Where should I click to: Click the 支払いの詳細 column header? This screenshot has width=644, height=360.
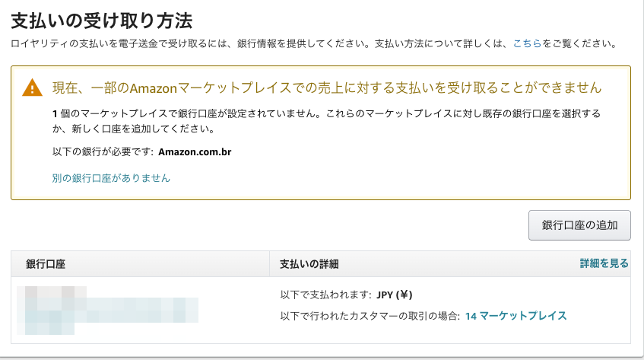coord(309,264)
